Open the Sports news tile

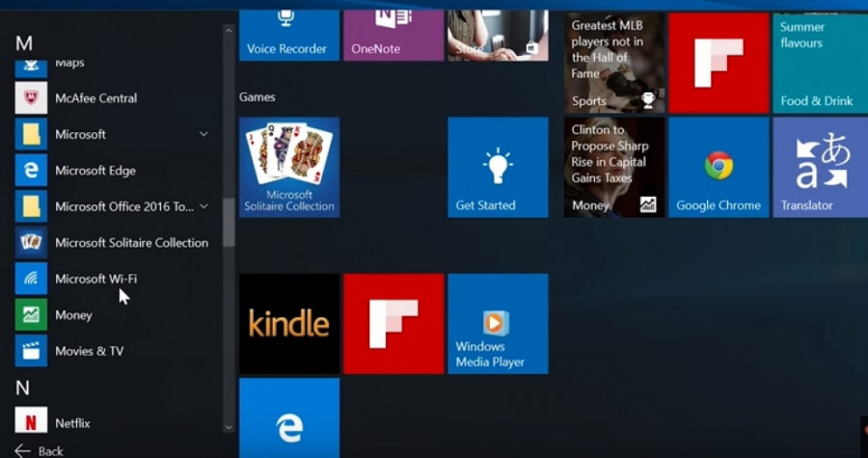pyautogui.click(x=614, y=63)
